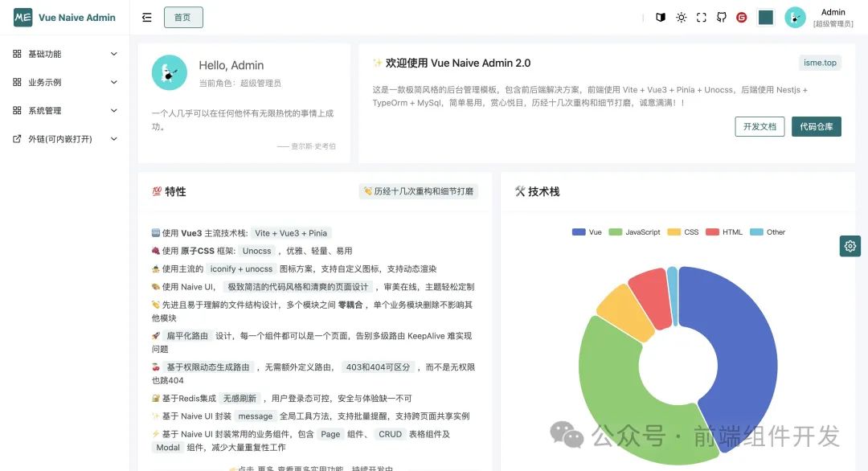Click the Vue Naive Admin title
The width and height of the screenshot is (868, 471).
[77, 17]
